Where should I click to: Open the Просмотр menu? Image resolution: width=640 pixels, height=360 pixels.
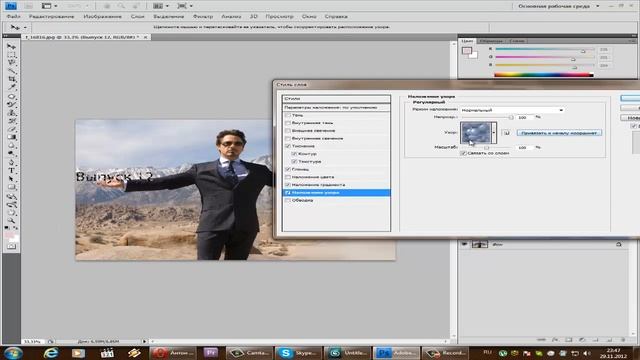tap(280, 16)
